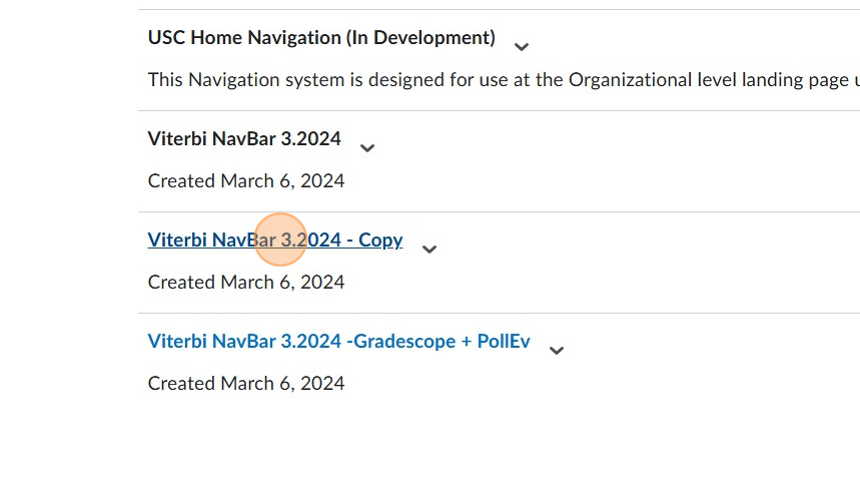The width and height of the screenshot is (860, 482).
Task: Click the creation date under the Copy navbar
Action: (x=246, y=282)
